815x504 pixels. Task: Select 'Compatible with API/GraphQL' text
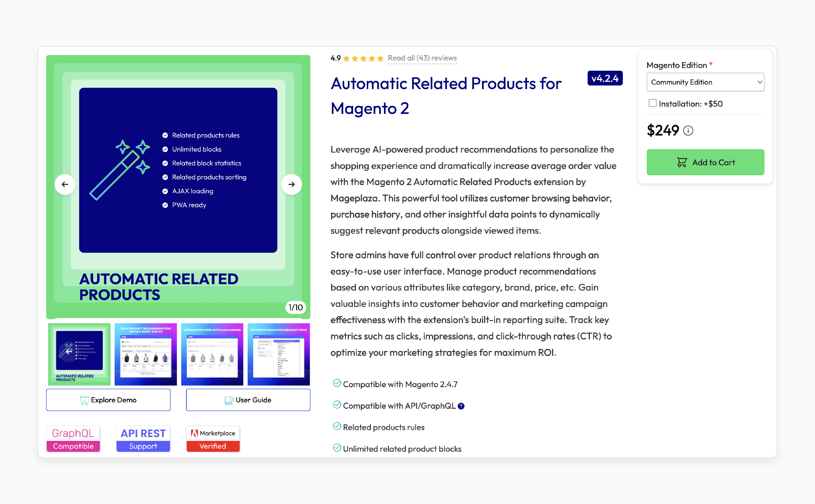coord(399,406)
